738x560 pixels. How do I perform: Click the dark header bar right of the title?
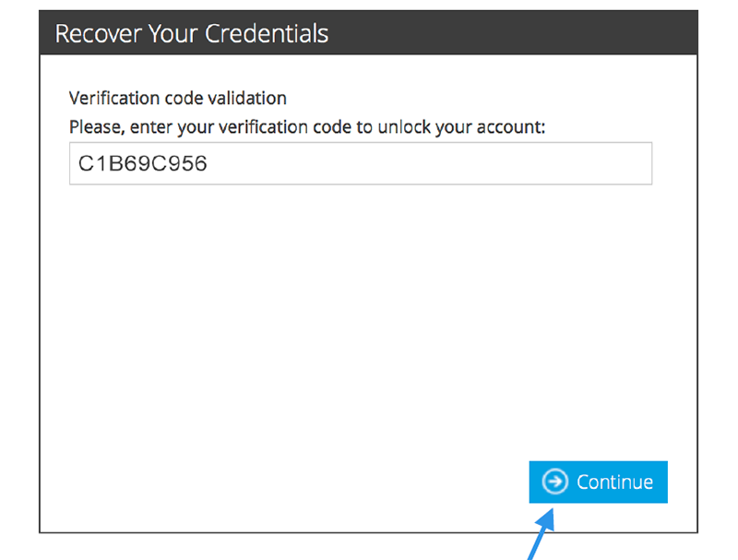point(513,33)
